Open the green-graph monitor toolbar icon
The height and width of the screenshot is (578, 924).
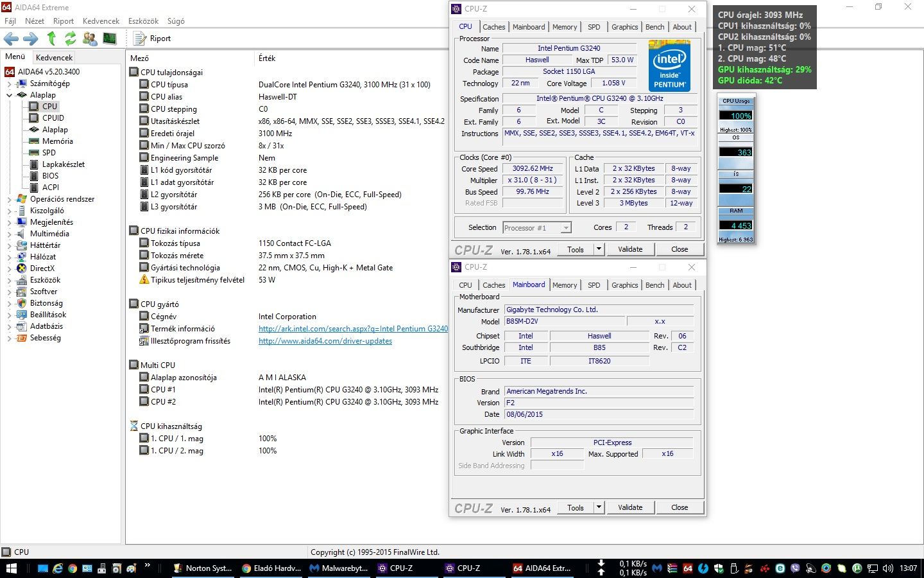[x=110, y=39]
